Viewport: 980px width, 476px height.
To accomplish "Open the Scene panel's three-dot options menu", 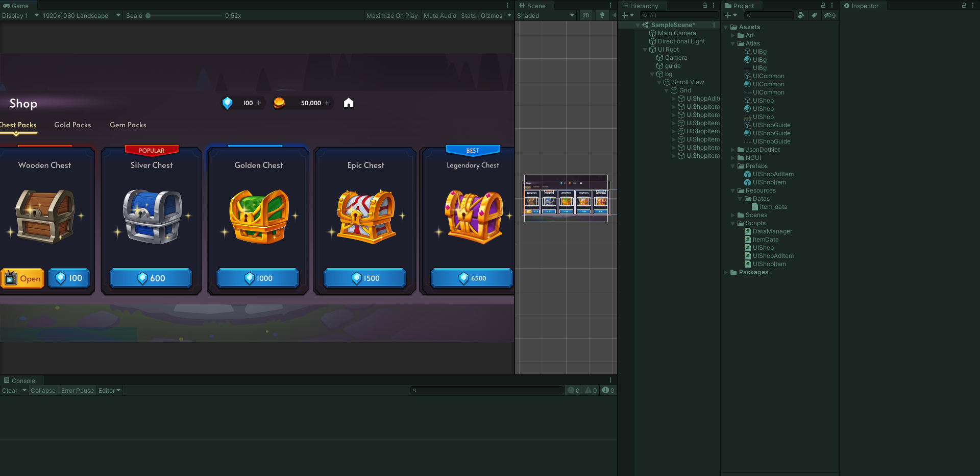I will pyautogui.click(x=610, y=6).
